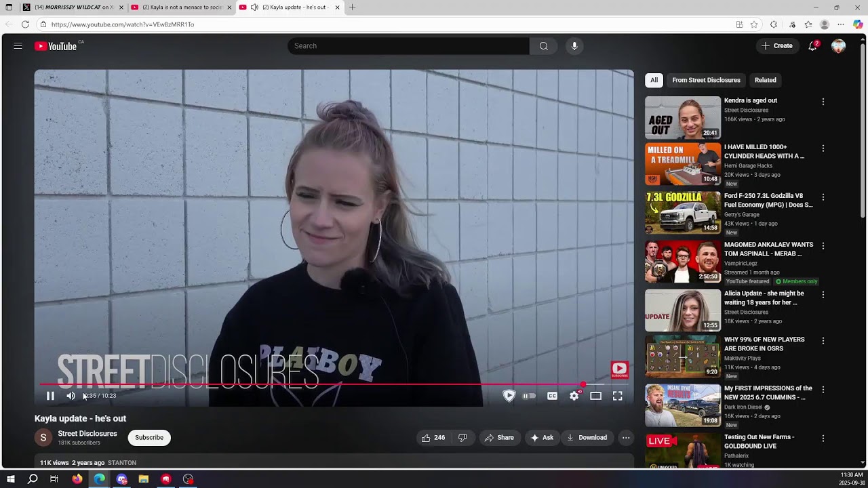Mute the video volume

(71, 396)
